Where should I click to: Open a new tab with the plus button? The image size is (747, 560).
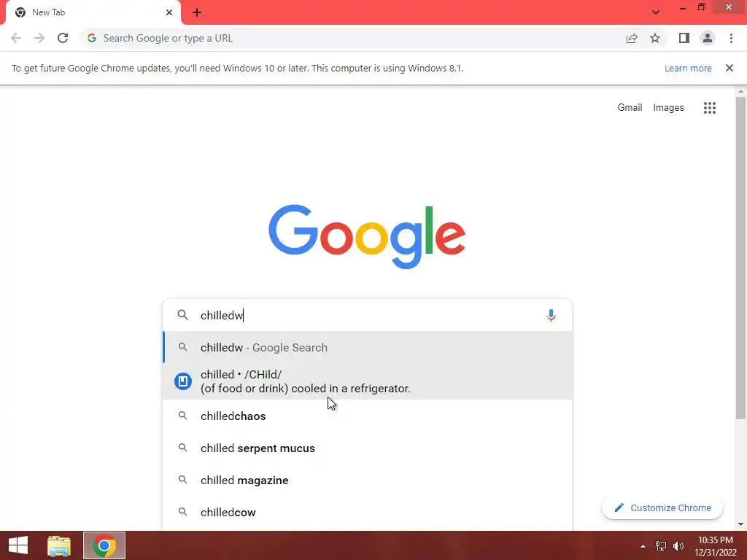(x=197, y=12)
